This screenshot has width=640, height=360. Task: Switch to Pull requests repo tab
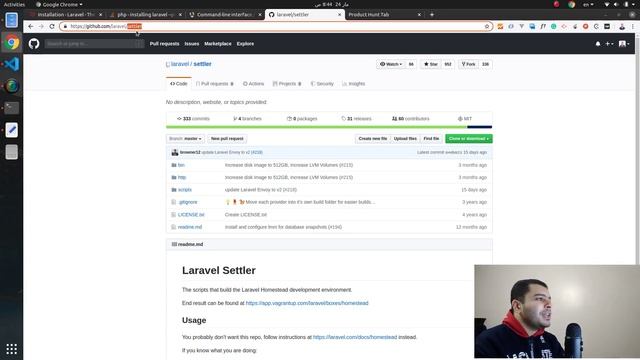(215, 83)
